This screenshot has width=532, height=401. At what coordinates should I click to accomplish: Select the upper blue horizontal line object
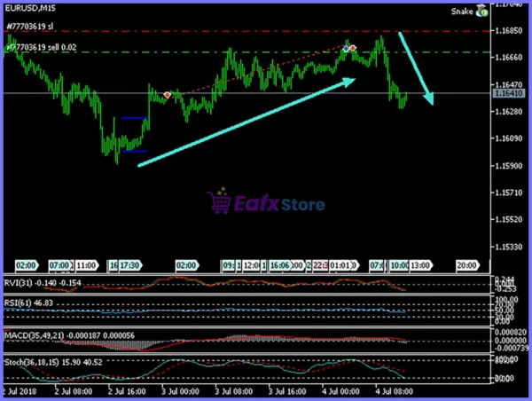pos(134,118)
